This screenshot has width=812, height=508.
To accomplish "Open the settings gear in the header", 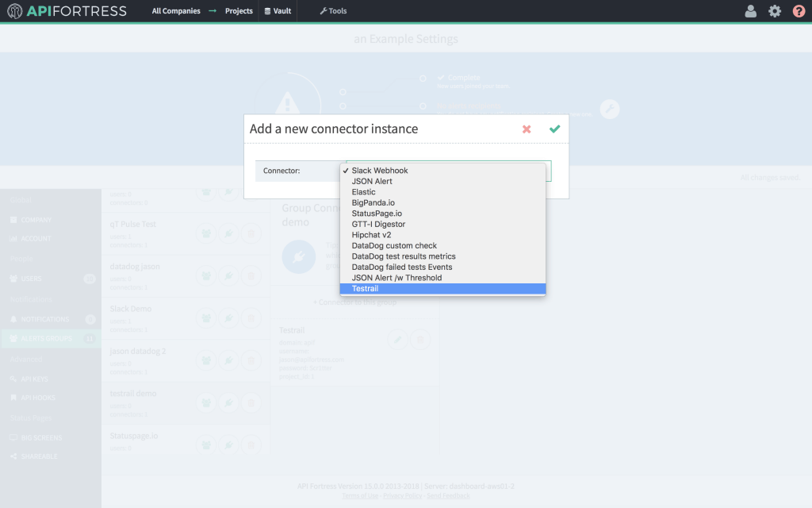I will coord(775,11).
